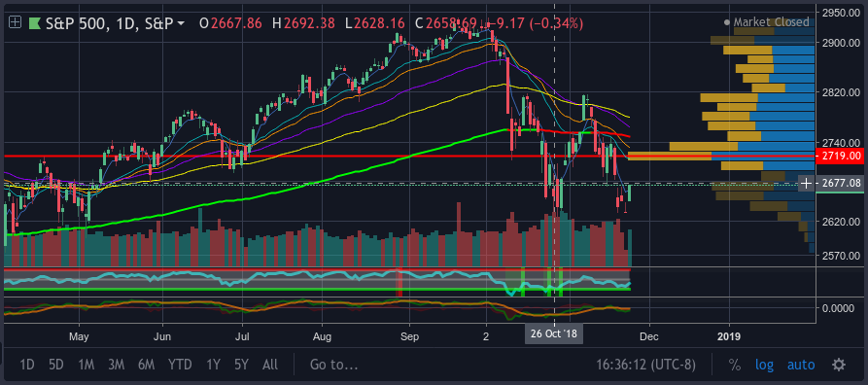Toggle log scale mode
Screen dimensions: 868x385
click(x=765, y=365)
